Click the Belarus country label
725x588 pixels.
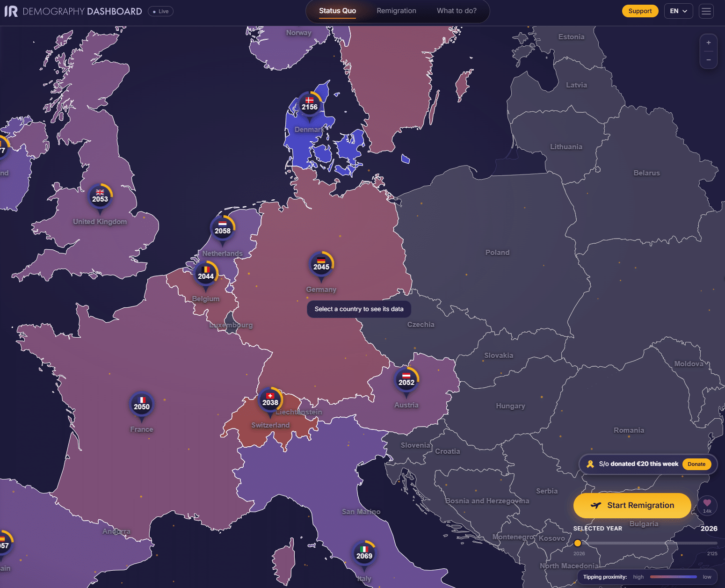click(647, 173)
